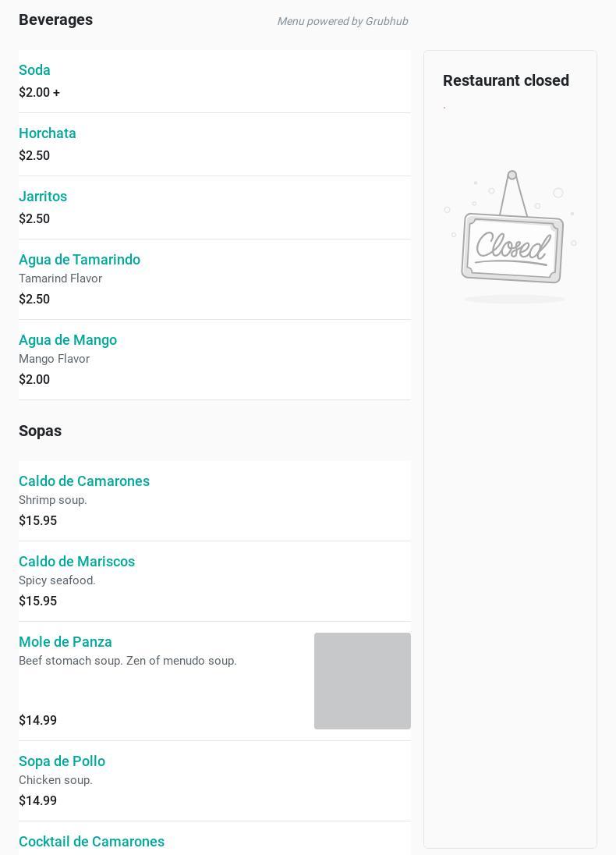
Task: Click the Mole de Panza title
Action: pyautogui.click(x=65, y=642)
